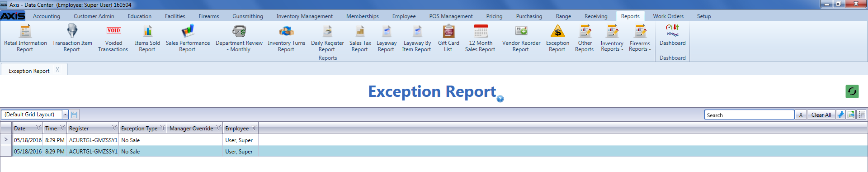
Task: Click the AXIS logo button
Action: pos(13,16)
